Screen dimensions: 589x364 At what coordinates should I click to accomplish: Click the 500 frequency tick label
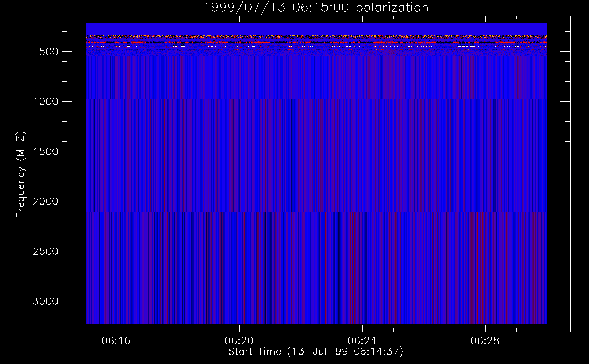pos(48,52)
